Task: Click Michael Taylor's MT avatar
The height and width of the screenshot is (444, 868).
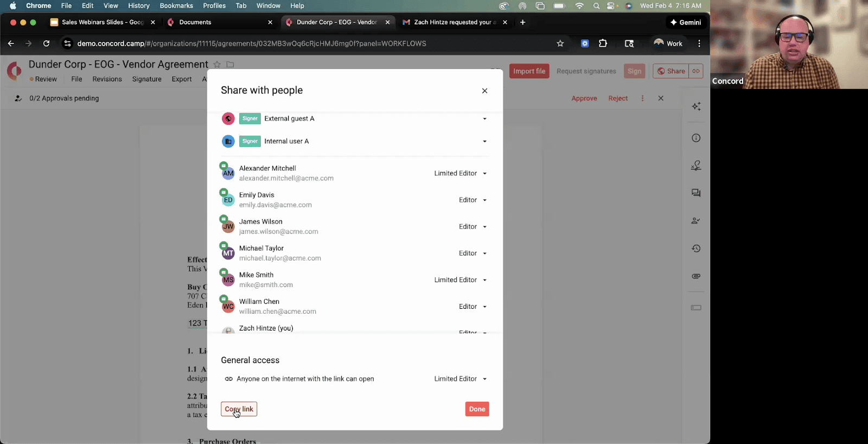Action: [x=228, y=253]
